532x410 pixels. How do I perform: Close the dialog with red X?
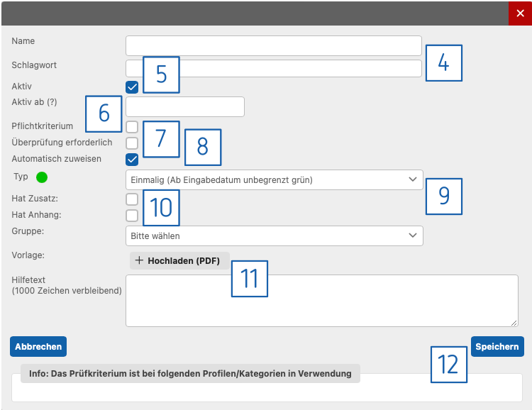click(520, 13)
